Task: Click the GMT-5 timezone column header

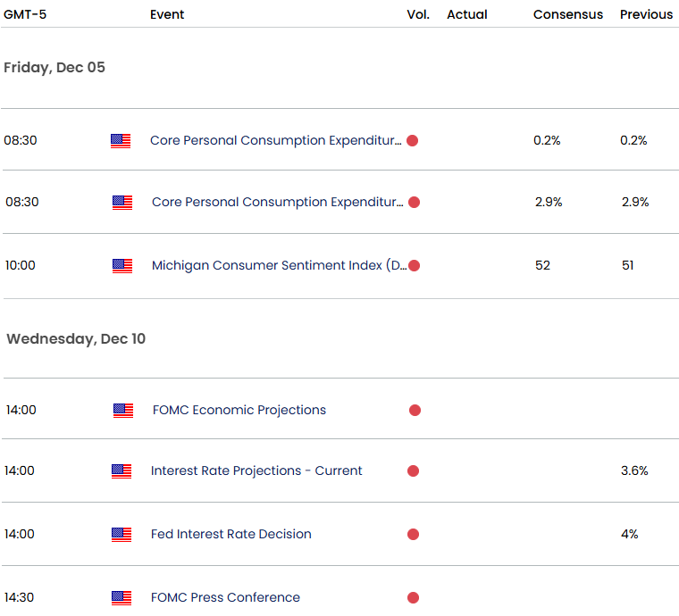Action: 28,14
